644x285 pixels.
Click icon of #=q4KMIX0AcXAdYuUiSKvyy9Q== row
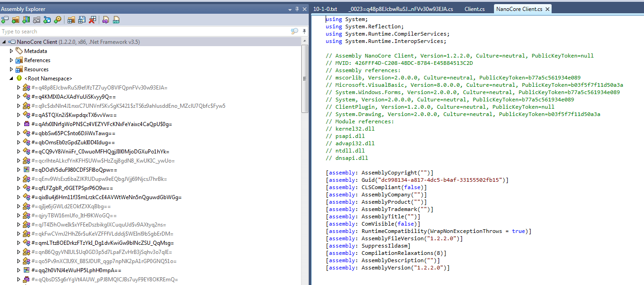[x=27, y=96]
